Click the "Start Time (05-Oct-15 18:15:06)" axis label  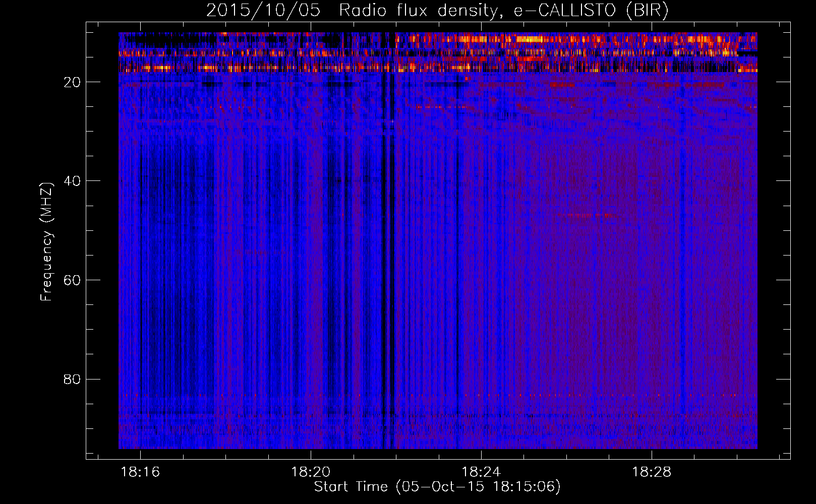tap(437, 487)
